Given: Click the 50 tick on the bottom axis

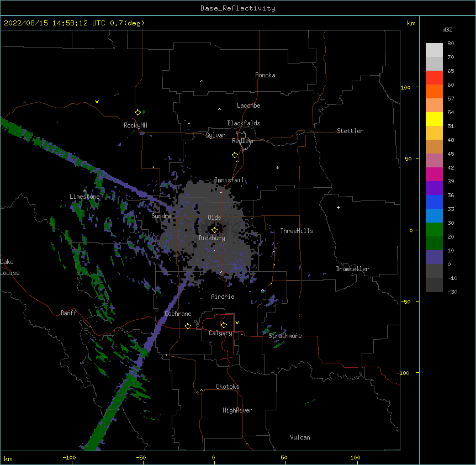Looking at the screenshot, I should [284, 457].
